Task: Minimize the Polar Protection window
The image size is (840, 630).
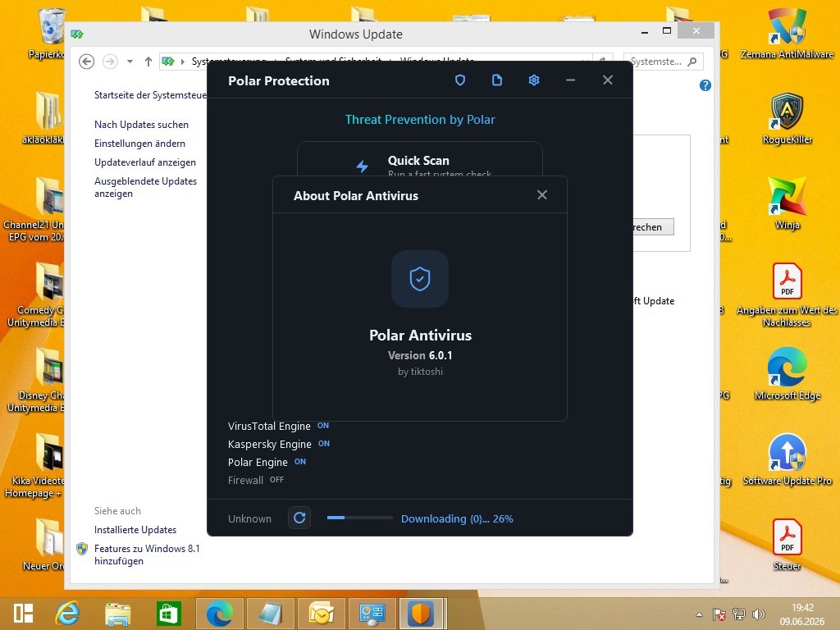Action: (x=571, y=80)
